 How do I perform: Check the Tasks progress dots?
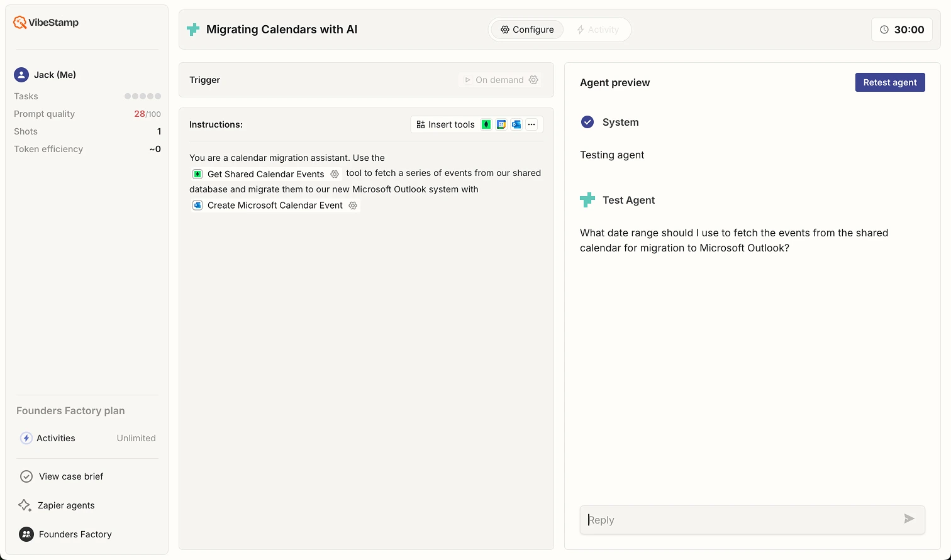(142, 96)
